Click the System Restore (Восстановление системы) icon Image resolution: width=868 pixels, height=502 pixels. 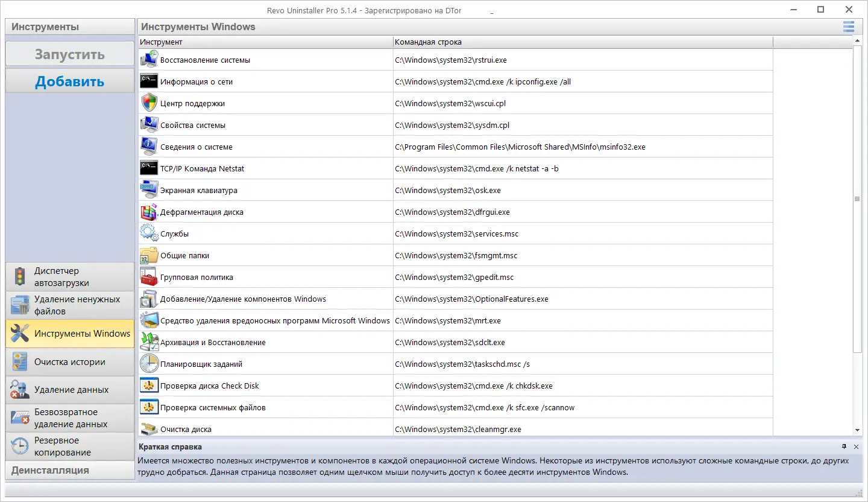click(149, 60)
